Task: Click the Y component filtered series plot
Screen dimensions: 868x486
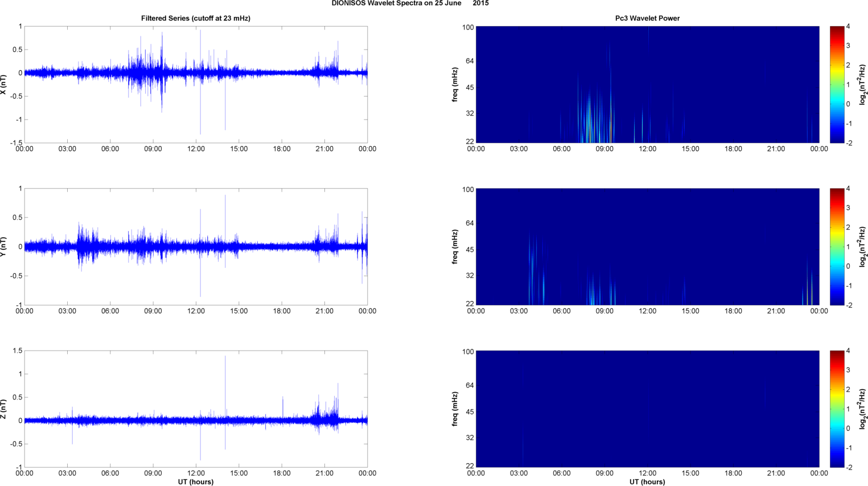Action: click(196, 246)
